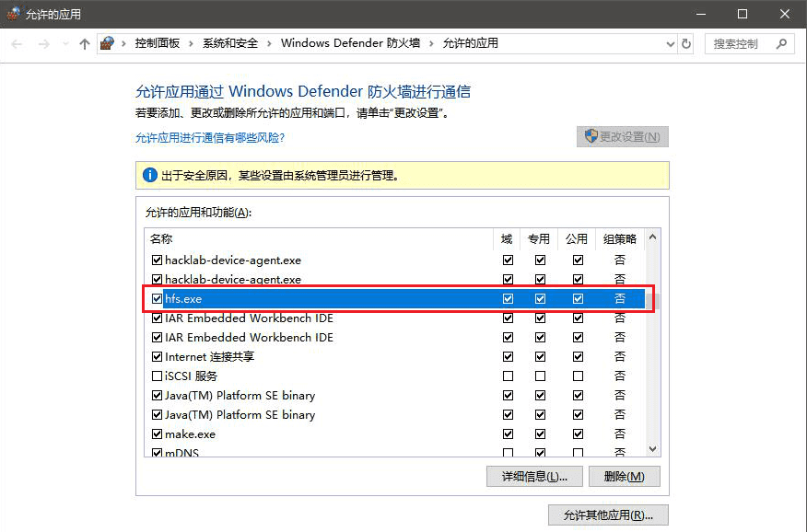Open 允许应用进行通信有哪些风险 link
The height and width of the screenshot is (532, 807).
210,138
